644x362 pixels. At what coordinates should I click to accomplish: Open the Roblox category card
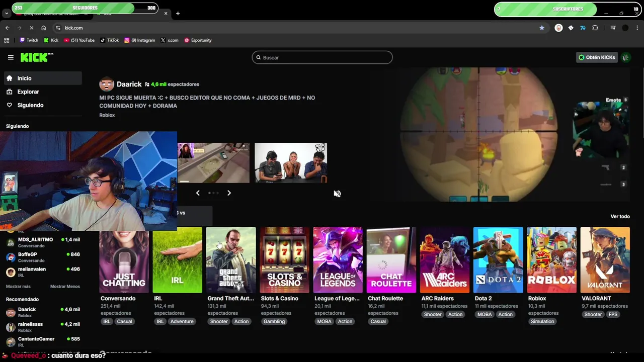pyautogui.click(x=551, y=260)
